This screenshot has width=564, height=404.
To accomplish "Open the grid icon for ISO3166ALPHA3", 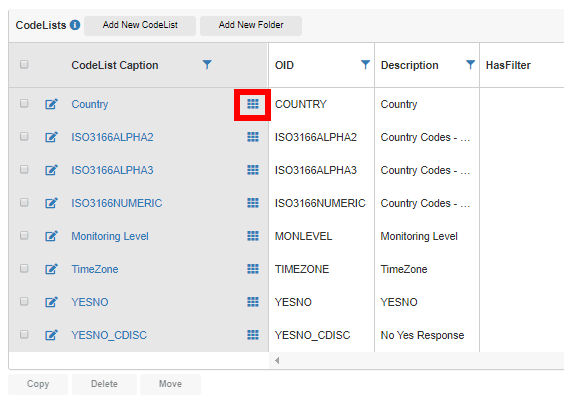I will click(253, 170).
